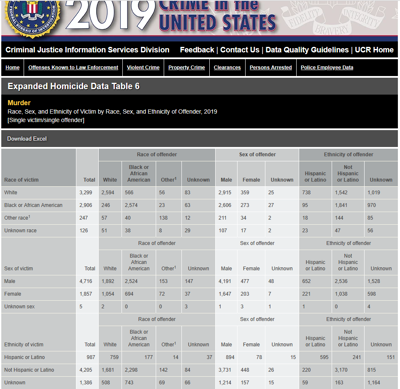
Task: Open the Clearances tab
Action: coord(227,68)
